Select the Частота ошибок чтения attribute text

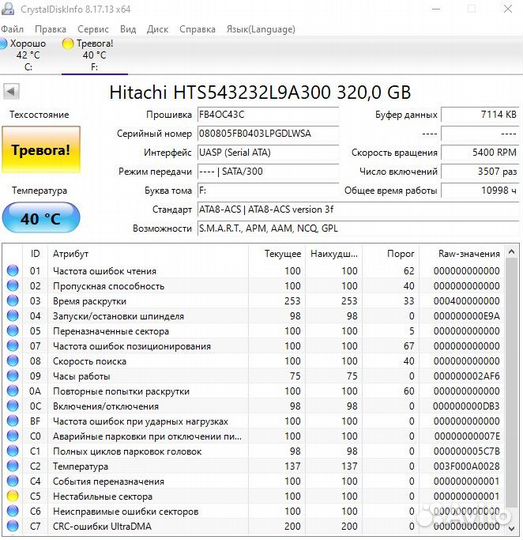[104, 271]
